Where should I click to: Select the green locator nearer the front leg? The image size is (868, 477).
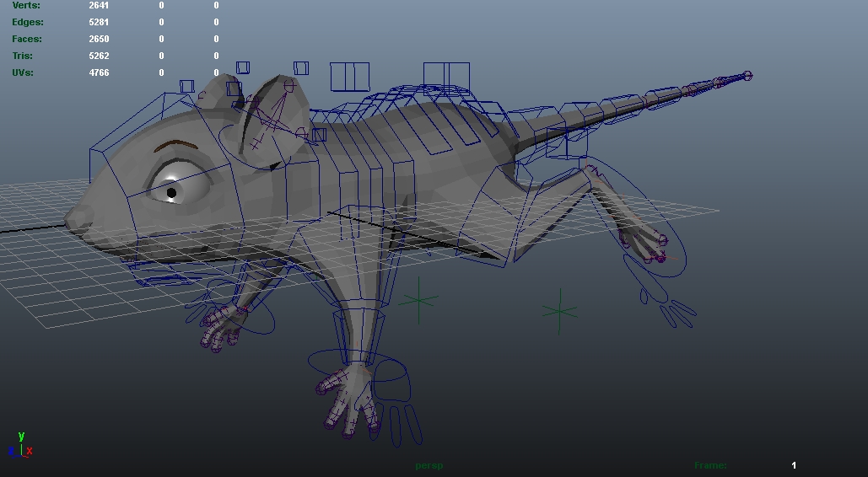(x=419, y=301)
